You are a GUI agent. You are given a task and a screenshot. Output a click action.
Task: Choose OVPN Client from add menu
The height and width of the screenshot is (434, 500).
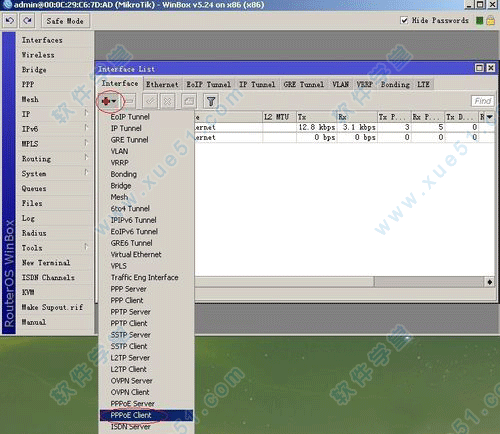tap(146, 392)
